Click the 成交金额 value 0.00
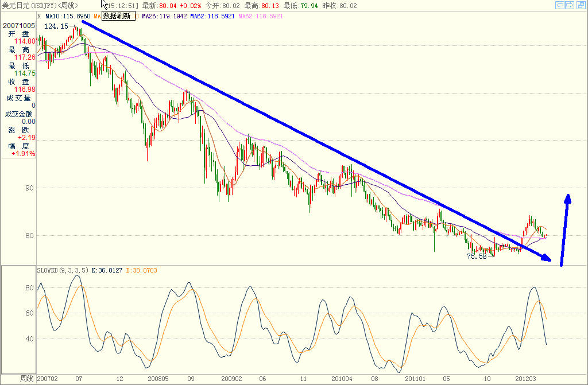Screen dimensions: 588x385 coord(29,122)
